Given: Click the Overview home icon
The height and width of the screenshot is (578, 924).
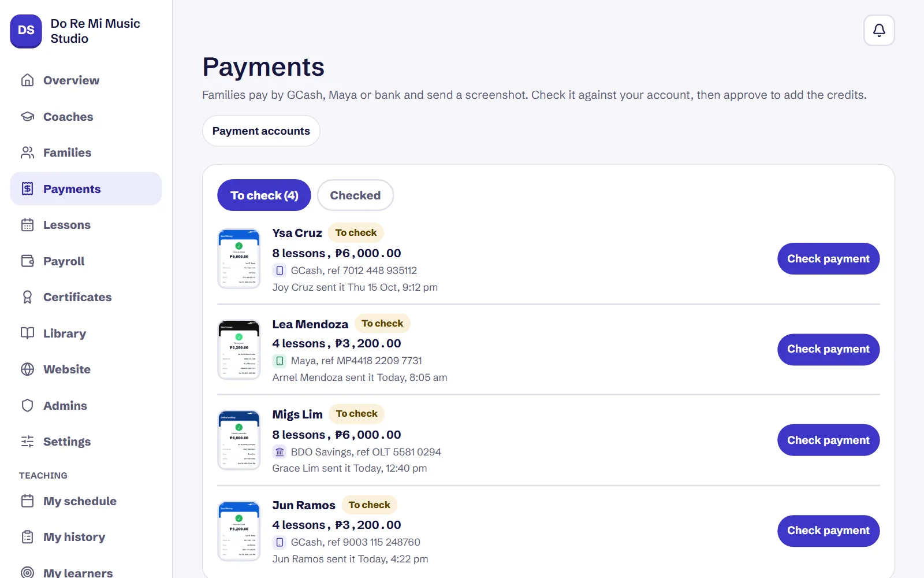Looking at the screenshot, I should [27, 80].
